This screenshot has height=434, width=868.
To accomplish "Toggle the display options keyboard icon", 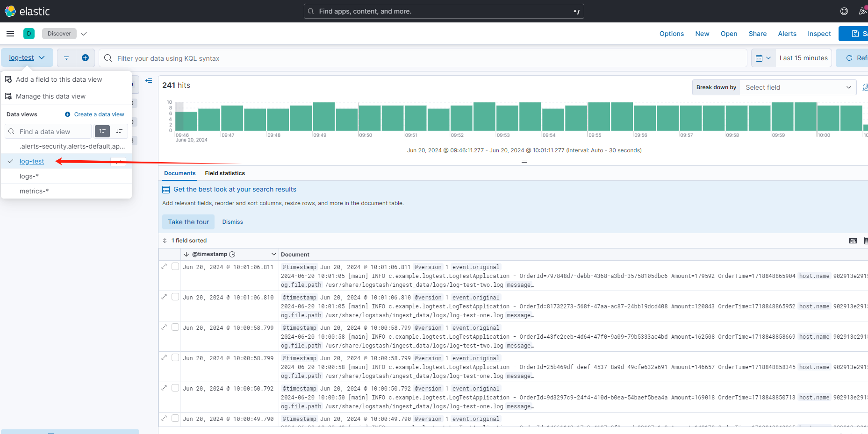I will click(853, 241).
